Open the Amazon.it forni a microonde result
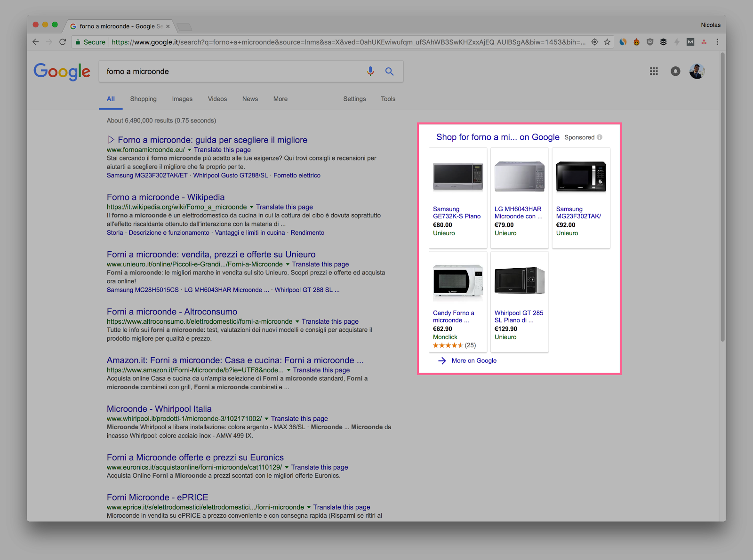 [x=235, y=360]
